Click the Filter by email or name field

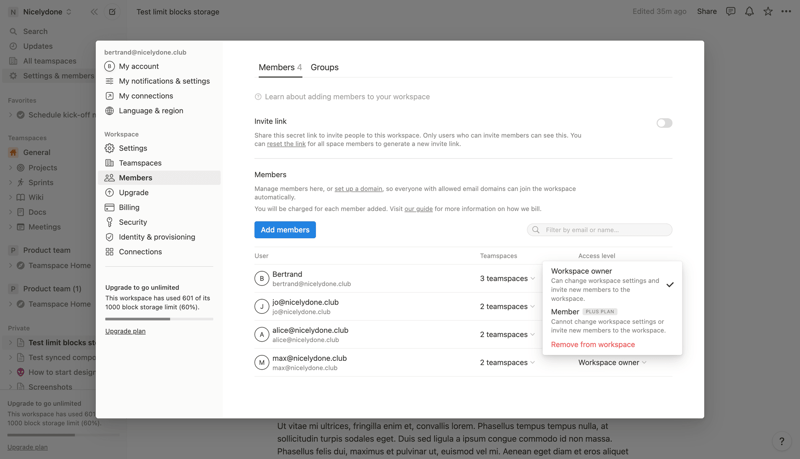pyautogui.click(x=599, y=230)
